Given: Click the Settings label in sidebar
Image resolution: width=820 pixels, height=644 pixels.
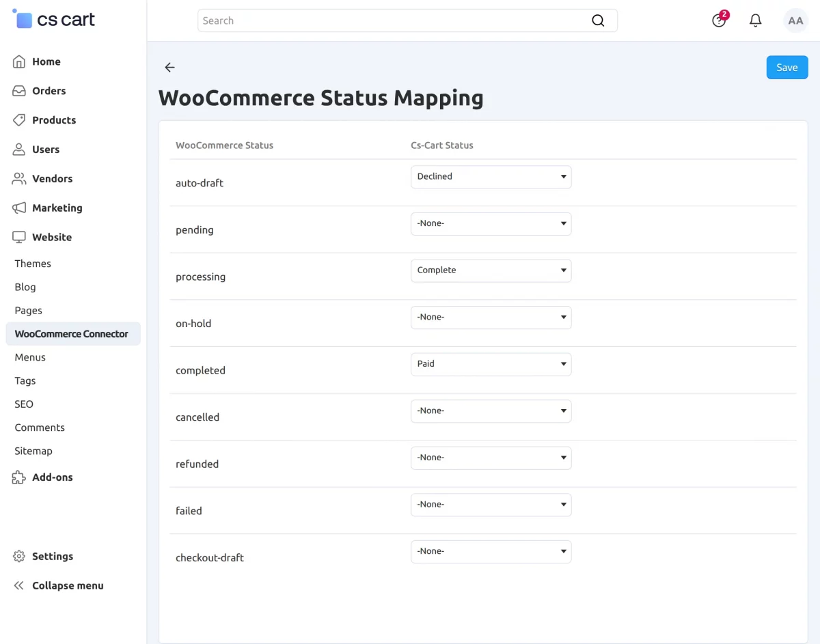Looking at the screenshot, I should (x=53, y=557).
